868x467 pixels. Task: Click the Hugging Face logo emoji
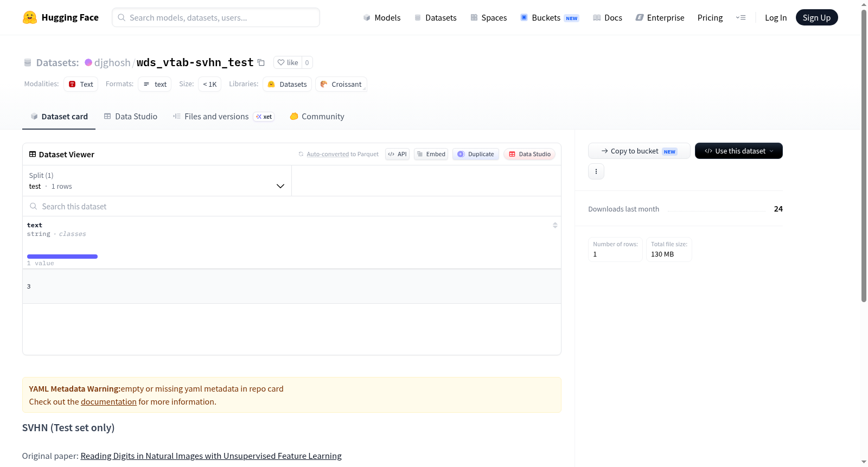(30, 17)
